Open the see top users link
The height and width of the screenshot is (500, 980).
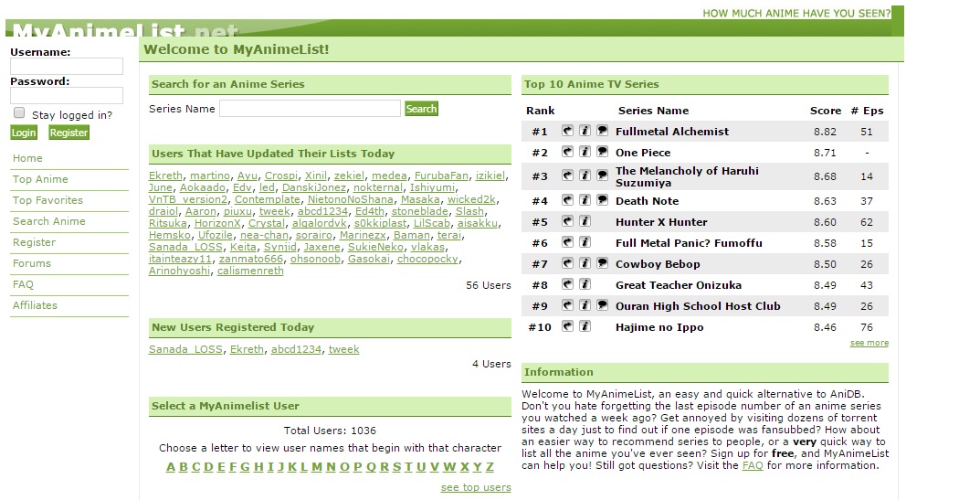(x=476, y=487)
